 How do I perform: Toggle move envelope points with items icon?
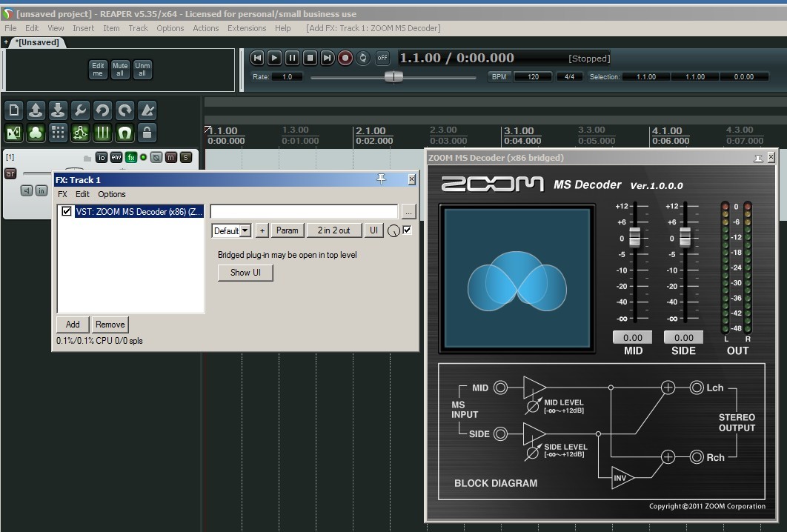point(80,133)
